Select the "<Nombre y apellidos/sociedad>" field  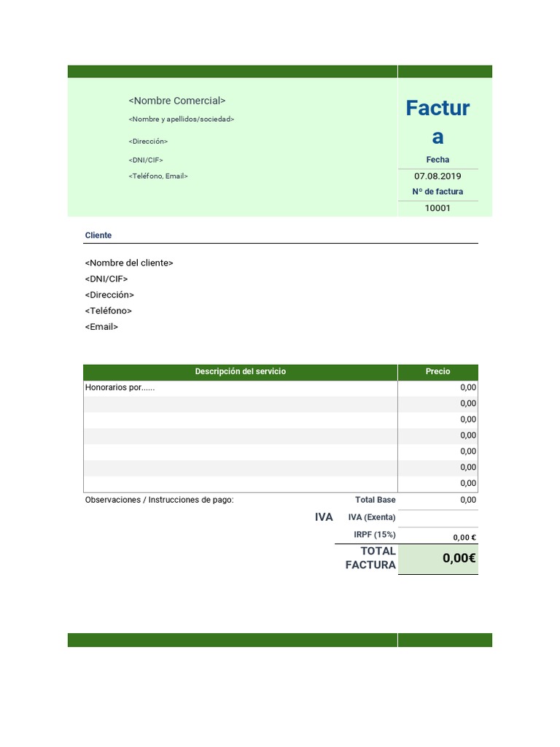point(181,119)
